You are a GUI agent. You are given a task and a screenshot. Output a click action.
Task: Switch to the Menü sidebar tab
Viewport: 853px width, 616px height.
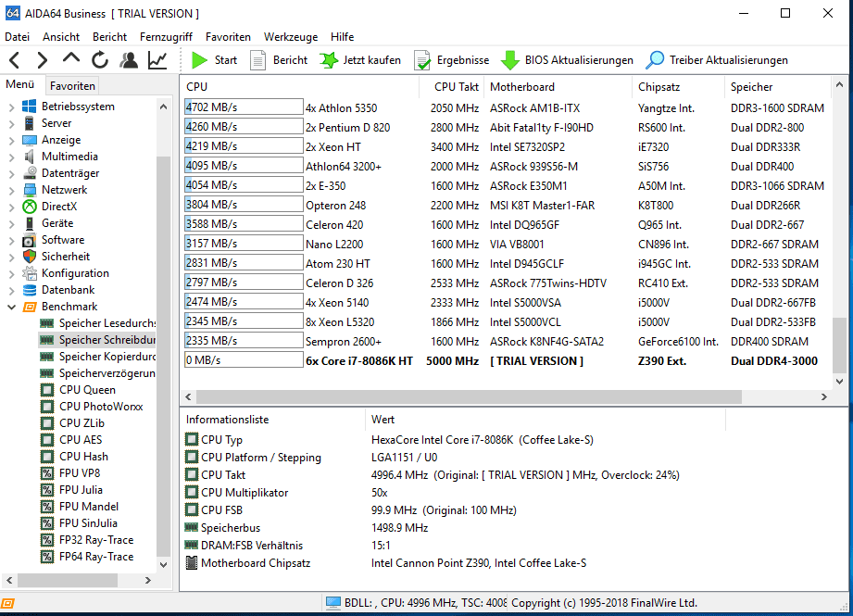pyautogui.click(x=20, y=84)
